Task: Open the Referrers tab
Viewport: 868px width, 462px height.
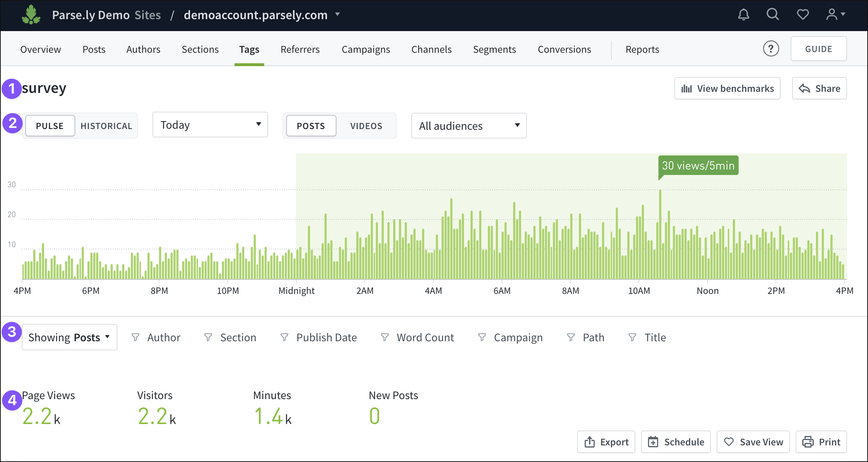Action: 300,49
